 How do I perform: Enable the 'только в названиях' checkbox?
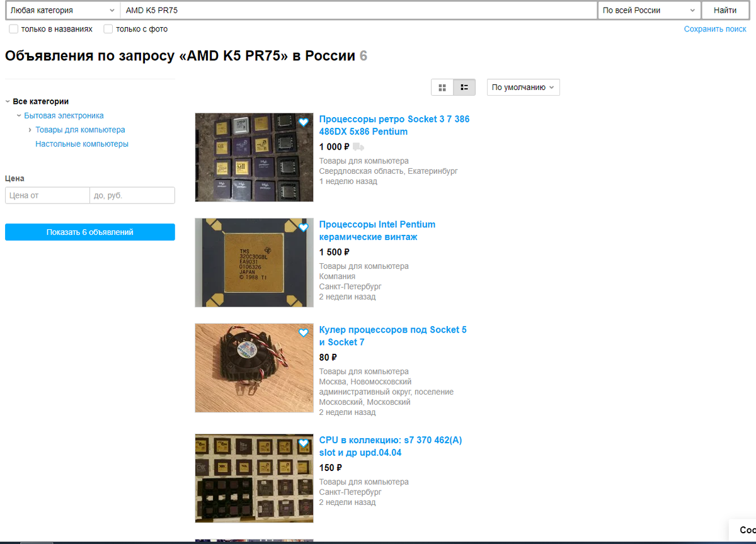click(14, 29)
